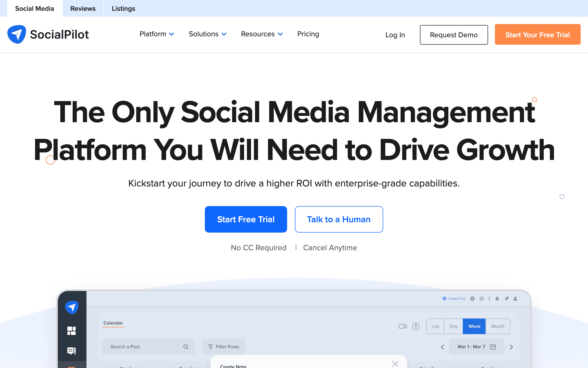Go to next week arrow
This screenshot has height=368, width=588.
point(511,347)
